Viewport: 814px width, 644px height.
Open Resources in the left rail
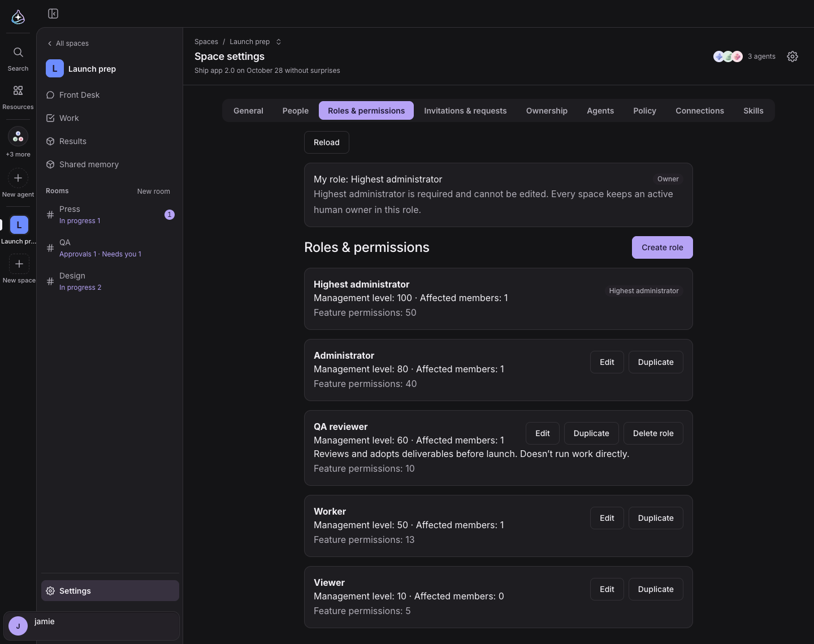[18, 97]
